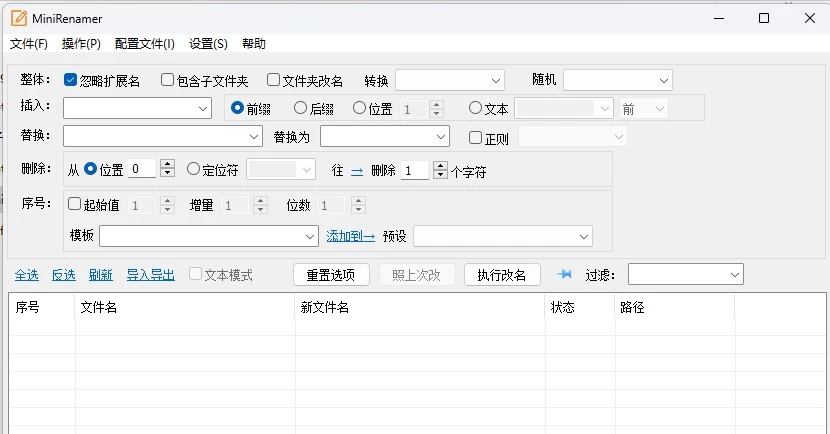Enable the 起始值 checkbox
830x434 pixels.
(75, 204)
